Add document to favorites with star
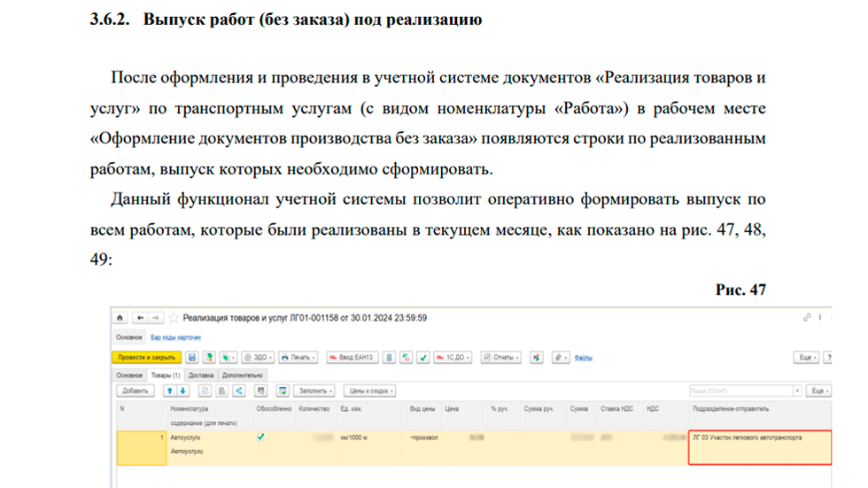Image resolution: width=868 pixels, height=488 pixels. pos(174,318)
